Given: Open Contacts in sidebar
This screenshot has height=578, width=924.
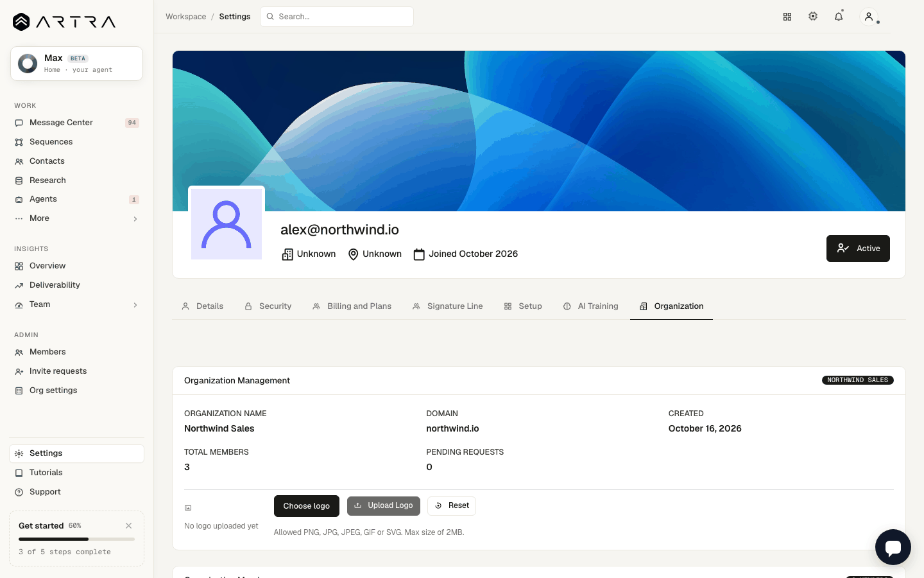Looking at the screenshot, I should pos(77,161).
